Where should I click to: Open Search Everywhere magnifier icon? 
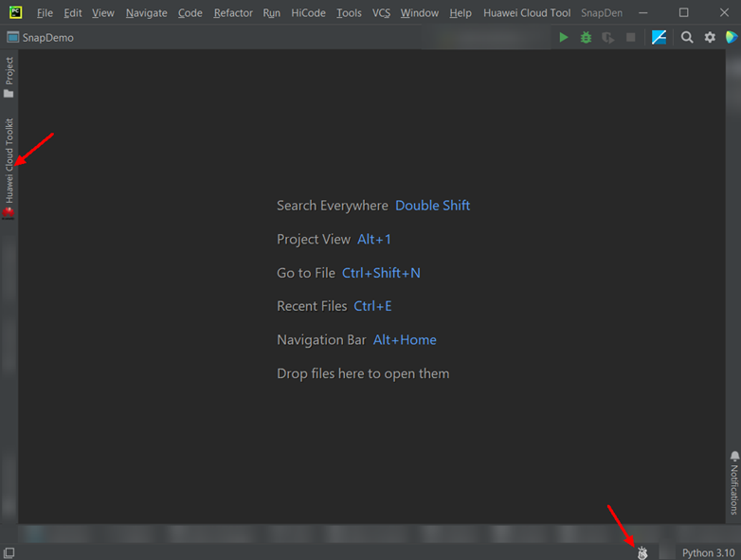pyautogui.click(x=687, y=37)
